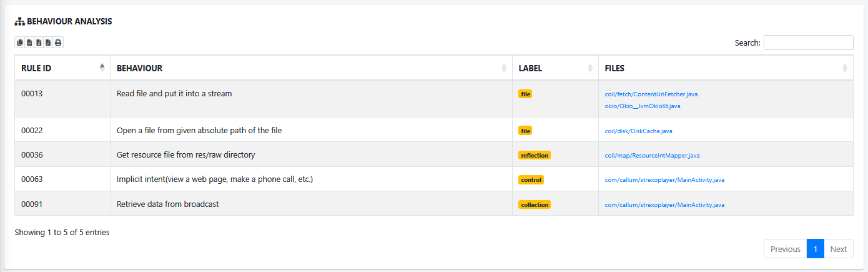Export the table to Excel
This screenshot has width=868, height=272.
(x=39, y=43)
